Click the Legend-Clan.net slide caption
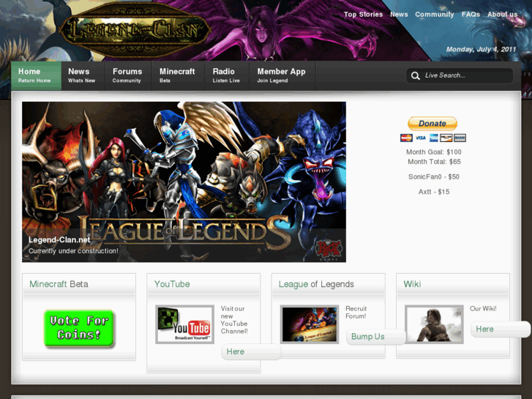Viewport: 532px width, 399px height. click(59, 239)
